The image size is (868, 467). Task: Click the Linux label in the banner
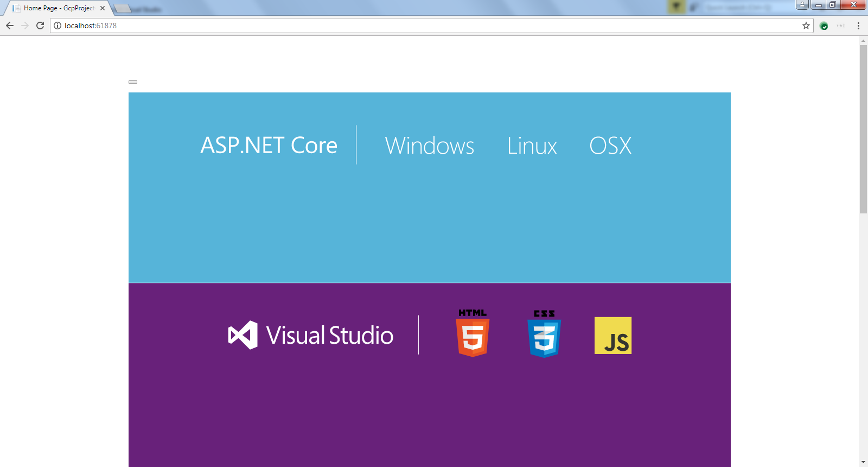point(532,146)
